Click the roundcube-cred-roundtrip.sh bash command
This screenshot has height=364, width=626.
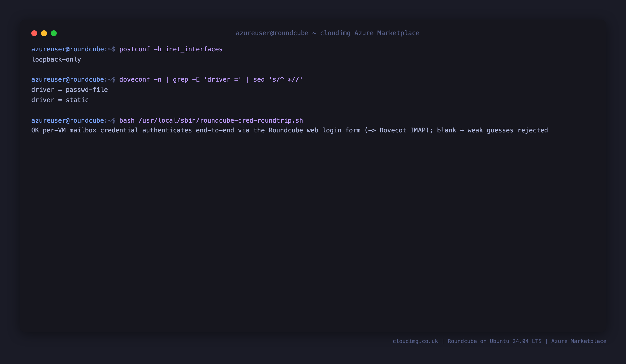click(x=211, y=121)
